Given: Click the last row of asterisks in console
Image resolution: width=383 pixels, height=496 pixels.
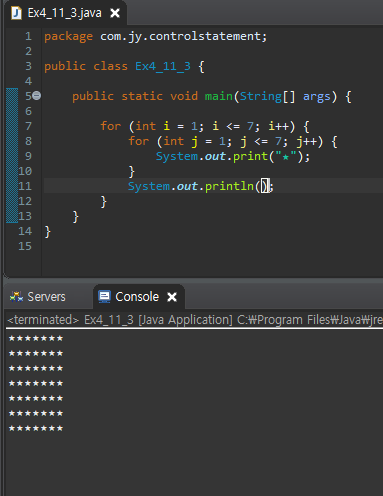Looking at the screenshot, I should [36, 429].
